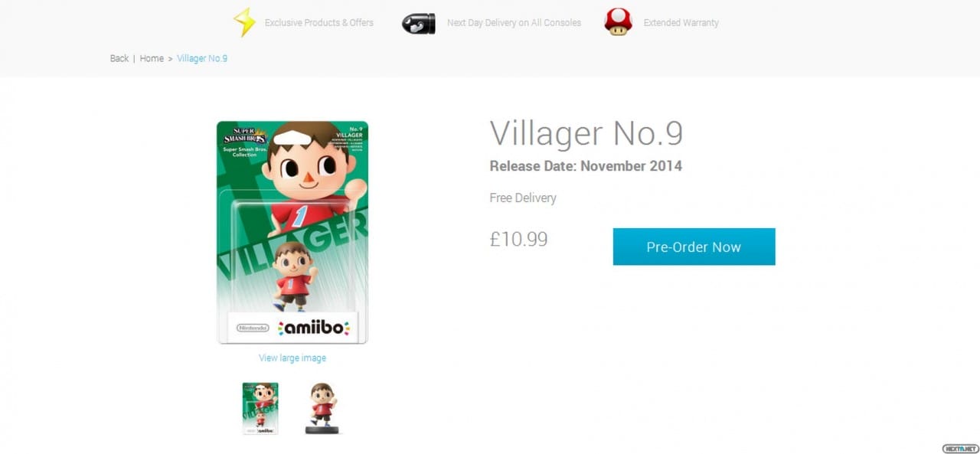Click the Free Delivery text
The width and height of the screenshot is (980, 454).
[x=523, y=198]
